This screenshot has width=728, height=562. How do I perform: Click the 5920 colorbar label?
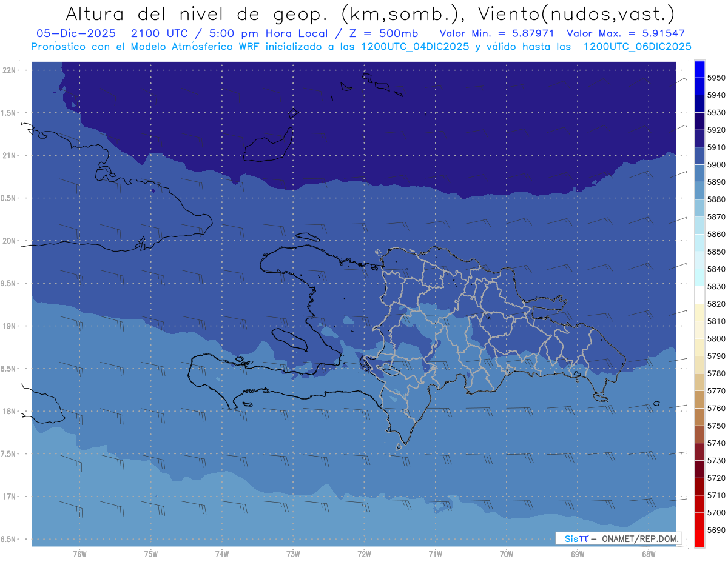coord(716,130)
